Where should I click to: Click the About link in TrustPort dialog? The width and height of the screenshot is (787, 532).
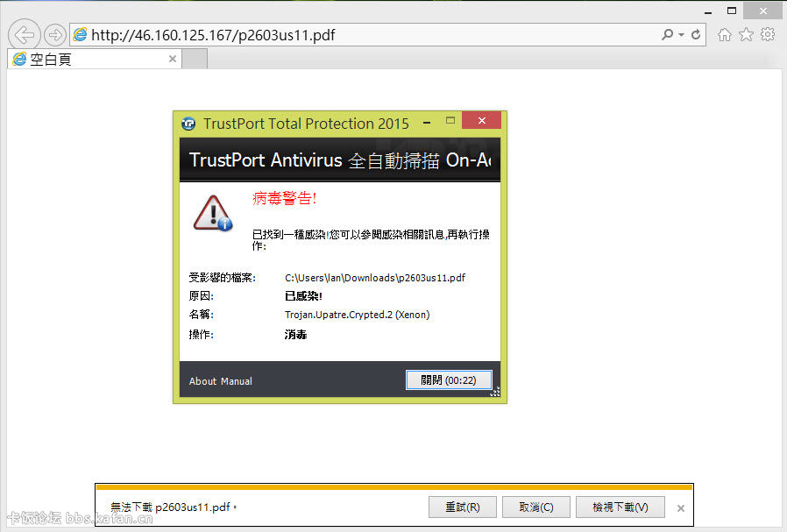click(x=202, y=381)
